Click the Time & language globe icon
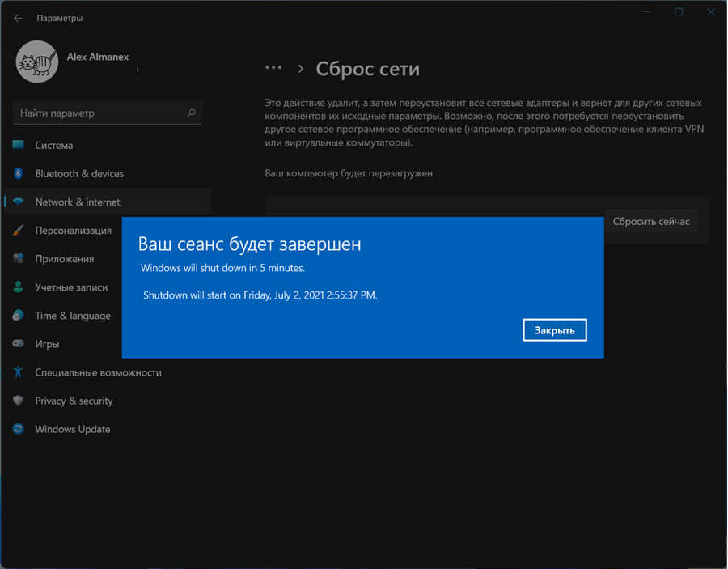The image size is (728, 569). (x=18, y=315)
